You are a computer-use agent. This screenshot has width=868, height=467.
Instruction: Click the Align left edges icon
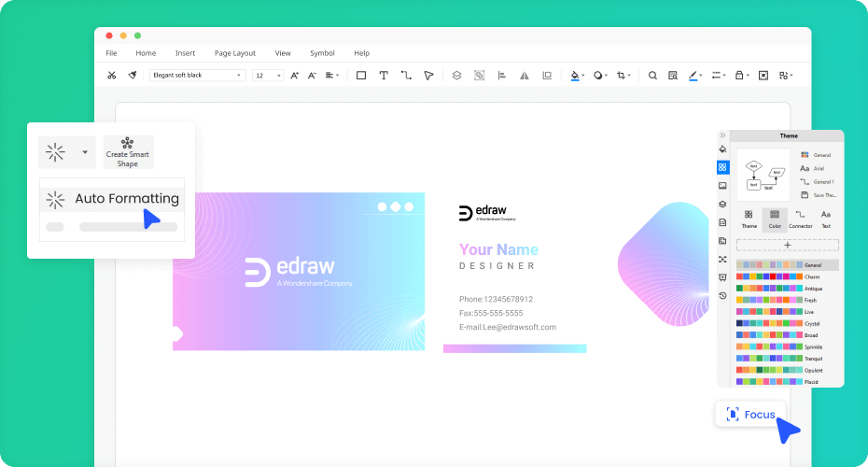point(502,76)
